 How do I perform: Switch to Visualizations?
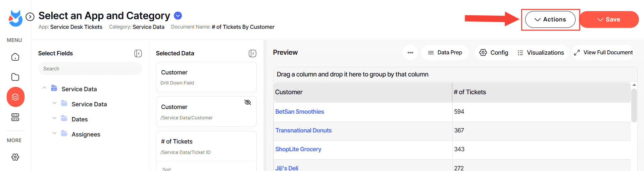click(541, 53)
